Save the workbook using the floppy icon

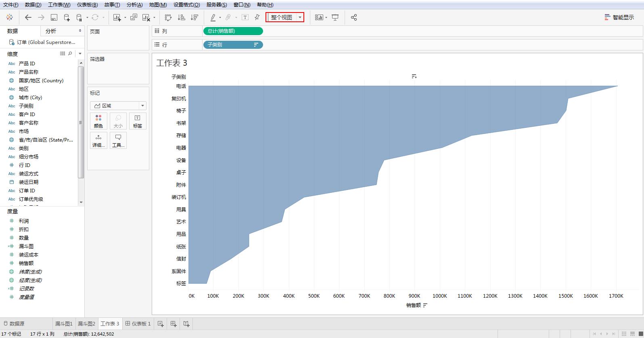54,17
